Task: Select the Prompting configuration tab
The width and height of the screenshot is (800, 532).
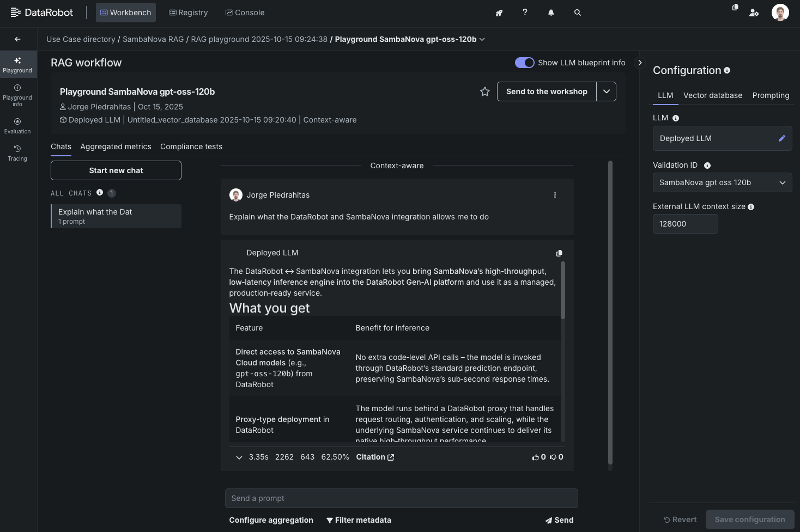Action: 771,95
